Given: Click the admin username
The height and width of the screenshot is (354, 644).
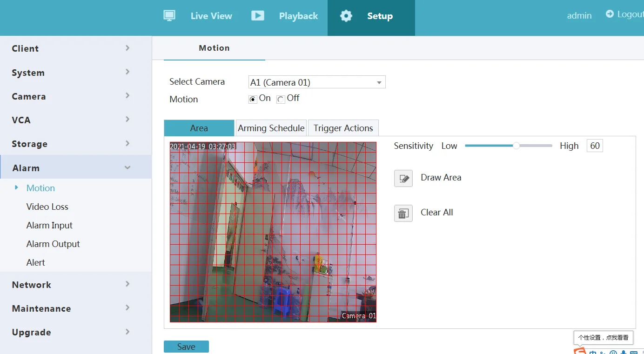Looking at the screenshot, I should tap(579, 16).
